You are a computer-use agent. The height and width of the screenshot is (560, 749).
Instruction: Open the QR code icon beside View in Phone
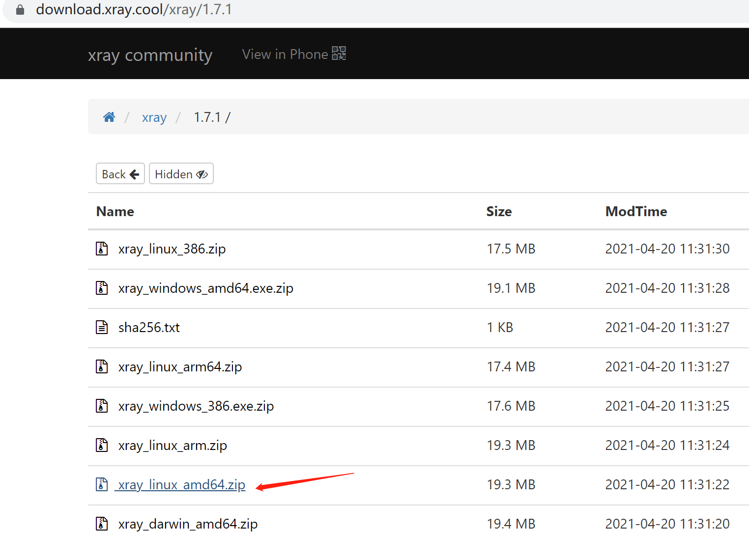click(x=339, y=54)
